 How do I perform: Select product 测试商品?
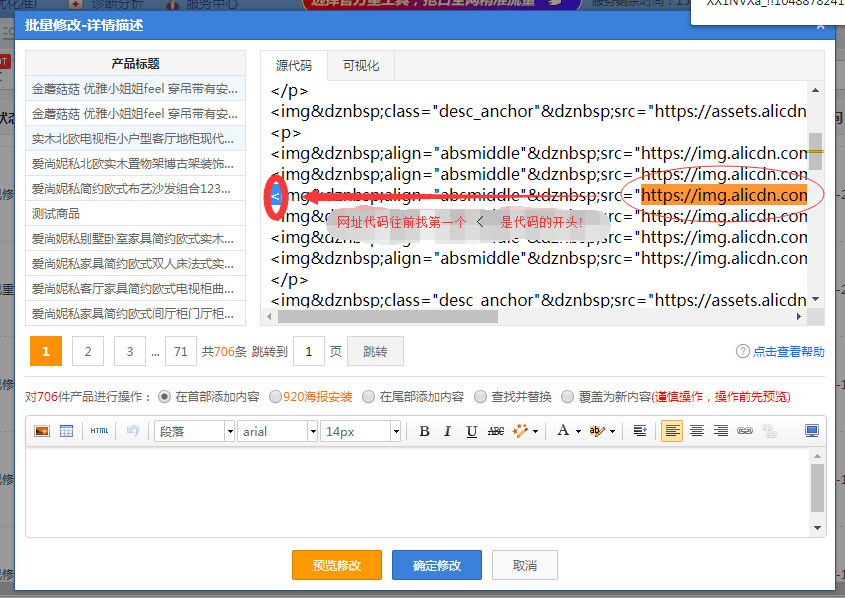(135, 213)
